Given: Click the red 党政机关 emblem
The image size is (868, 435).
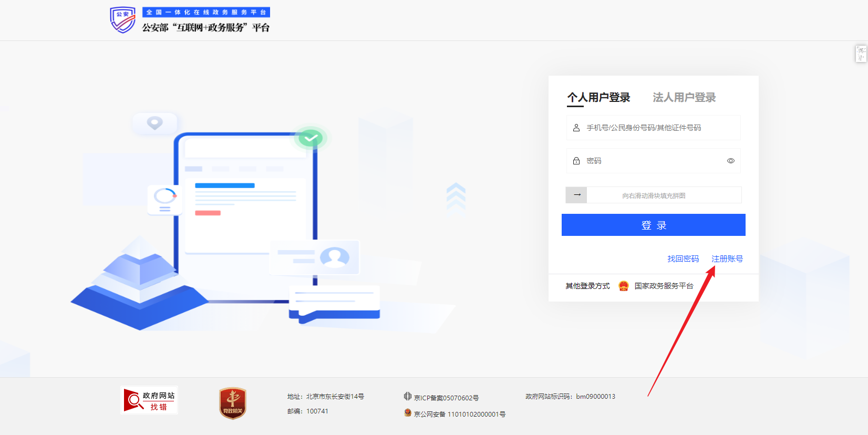Looking at the screenshot, I should 233,403.
